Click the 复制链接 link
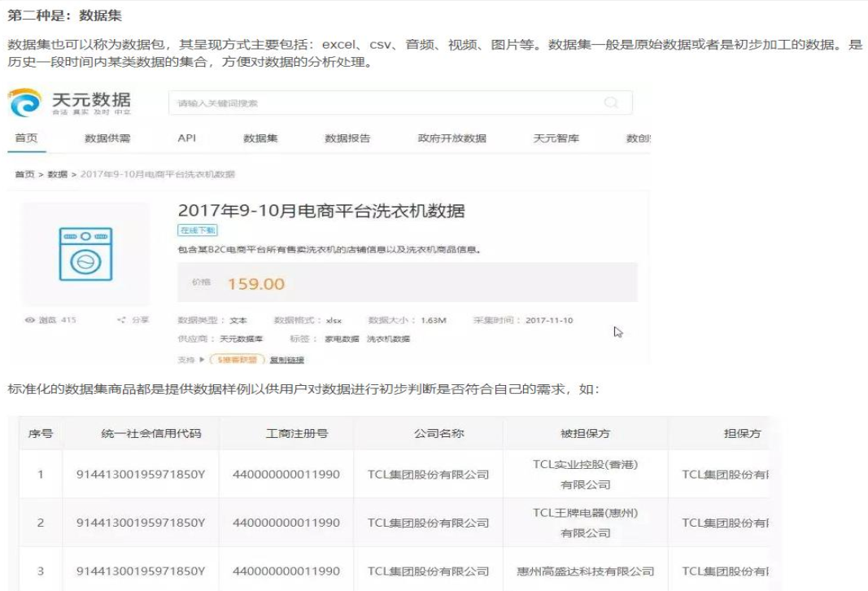868x591 pixels. [286, 360]
